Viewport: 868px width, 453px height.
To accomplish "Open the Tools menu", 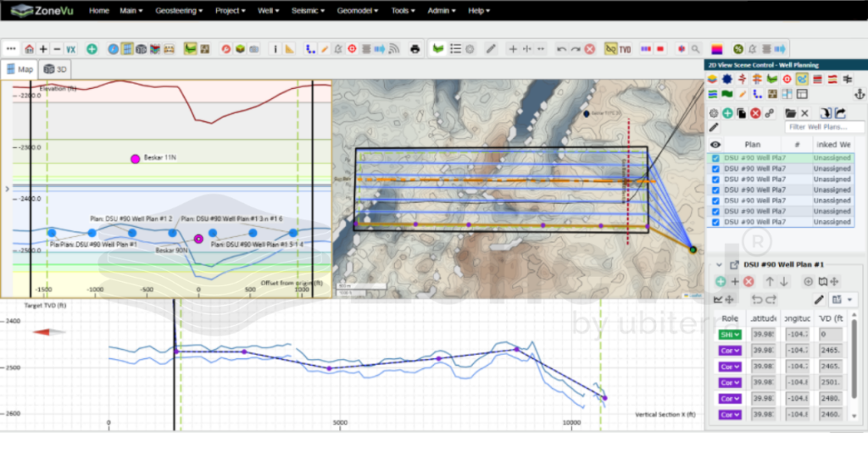I will click(403, 10).
